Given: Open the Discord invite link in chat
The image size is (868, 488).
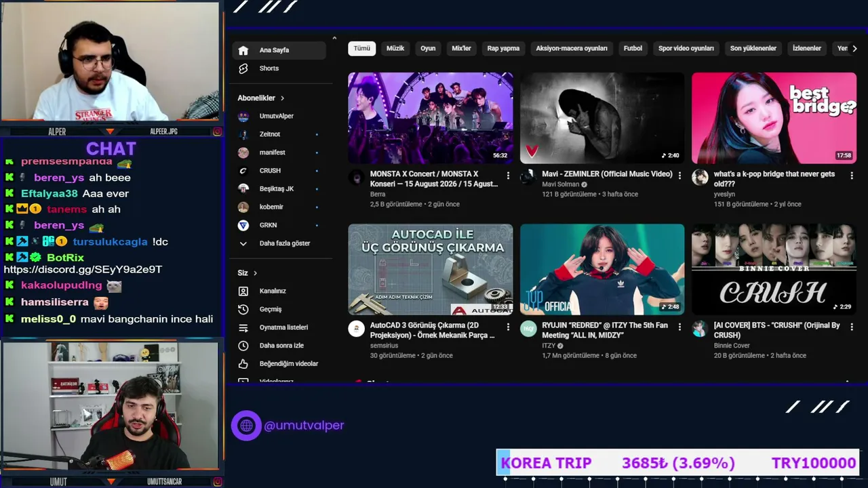Looking at the screenshot, I should pyautogui.click(x=83, y=270).
